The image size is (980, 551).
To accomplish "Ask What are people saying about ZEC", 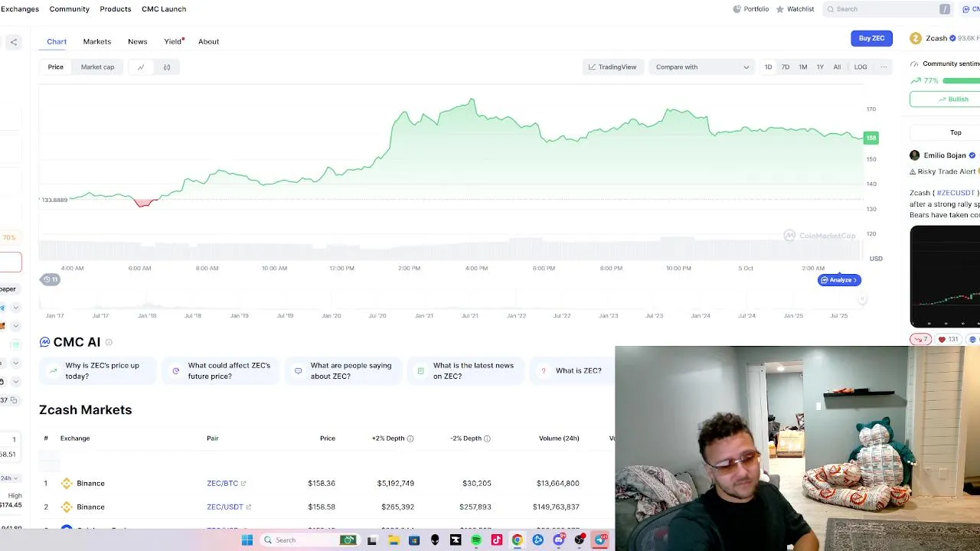I will pyautogui.click(x=343, y=371).
